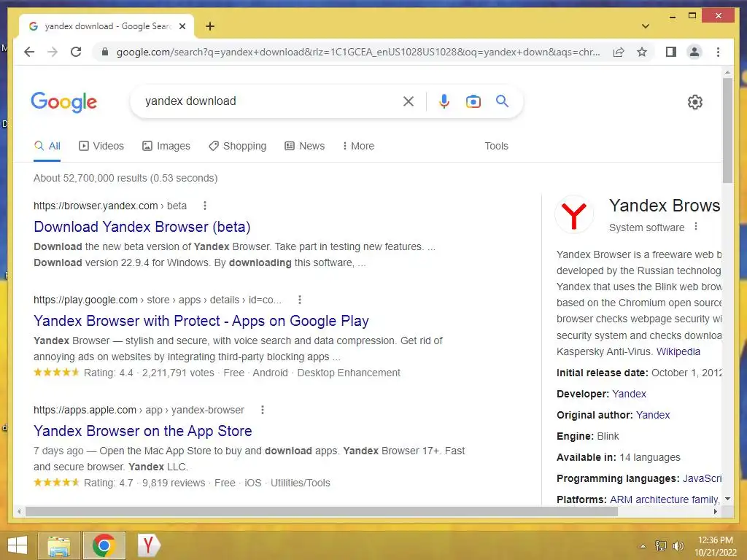Launch Yandex Browser from taskbar
747x560 pixels.
pyautogui.click(x=149, y=545)
